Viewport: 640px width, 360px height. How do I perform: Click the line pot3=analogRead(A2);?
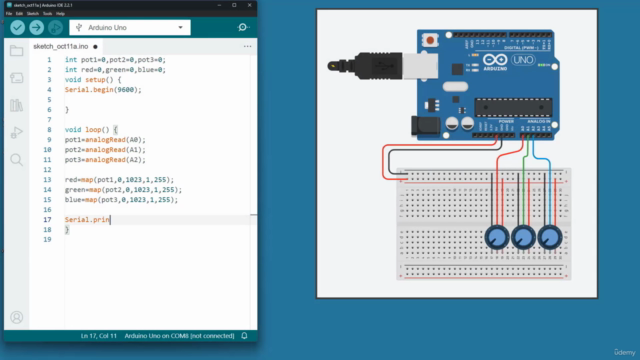coord(105,160)
